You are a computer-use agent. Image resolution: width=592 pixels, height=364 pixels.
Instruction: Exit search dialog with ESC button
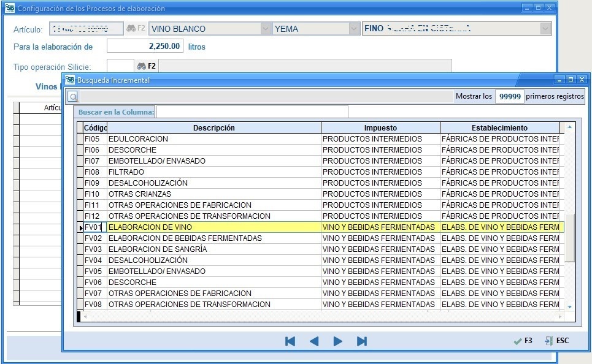click(x=556, y=341)
